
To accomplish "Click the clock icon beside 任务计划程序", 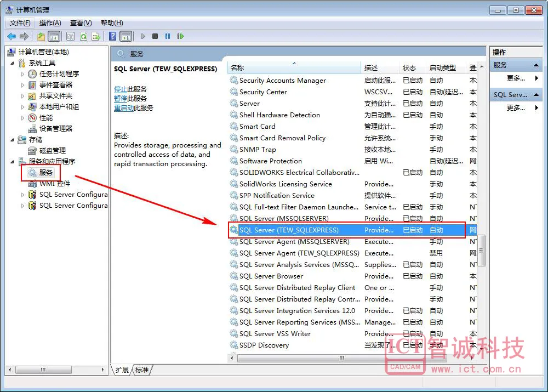I will tap(32, 74).
